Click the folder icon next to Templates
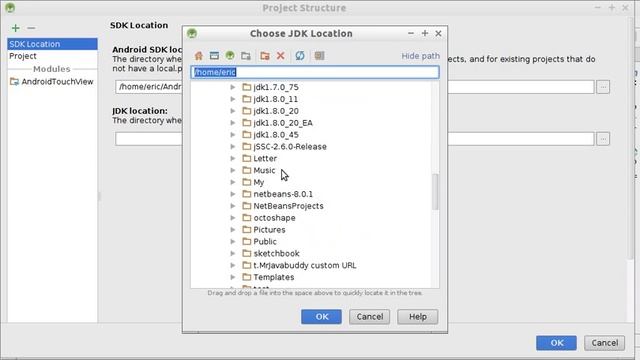 coord(247,277)
